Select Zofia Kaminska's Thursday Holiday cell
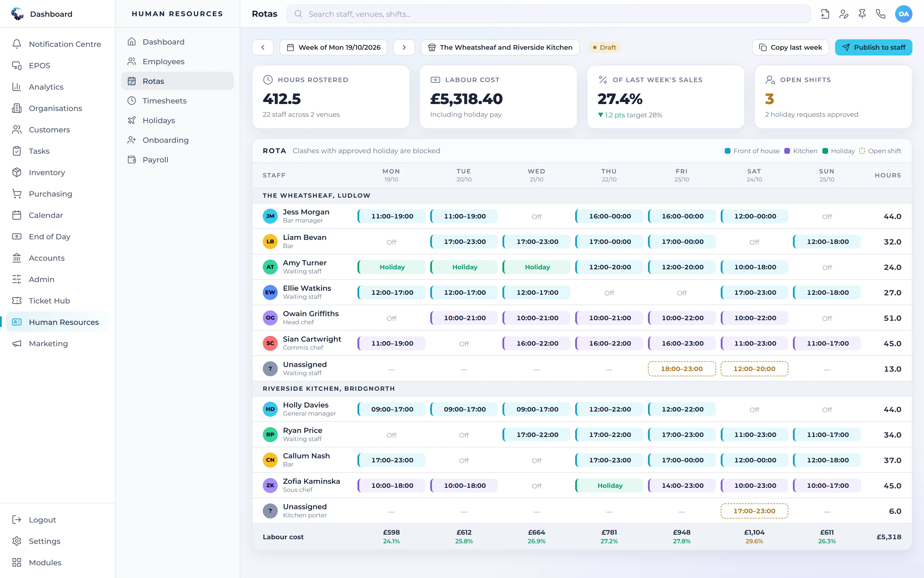Viewport: 924px width, 578px height. click(609, 486)
